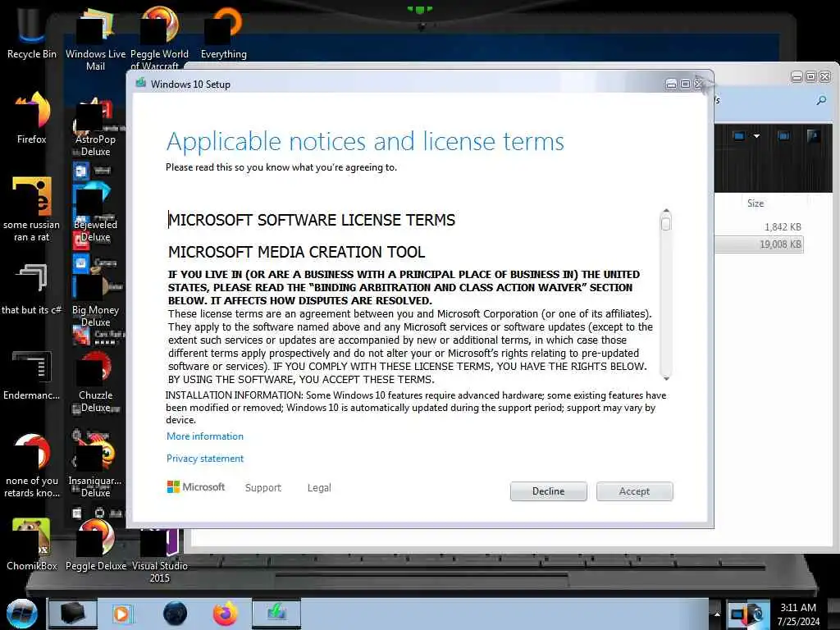Viewport: 840px width, 630px height.
Task: Open 'that but its c#' desktop icon
Action: [32, 290]
